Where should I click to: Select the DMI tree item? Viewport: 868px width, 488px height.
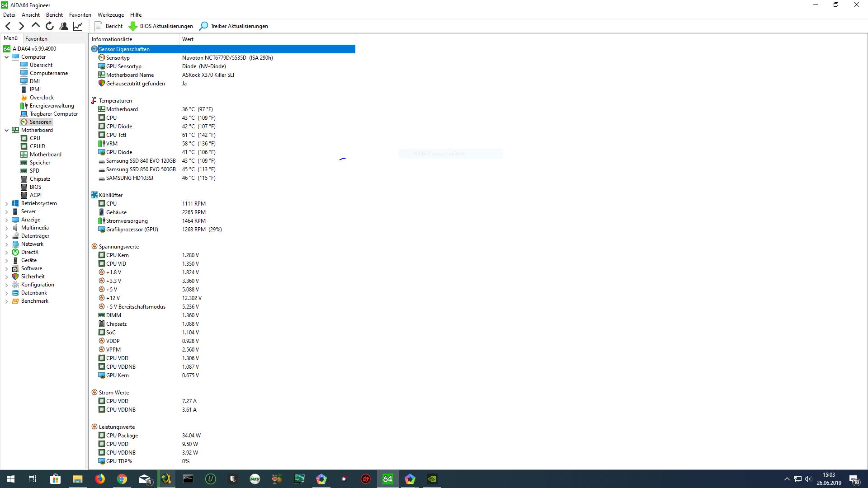click(x=34, y=81)
